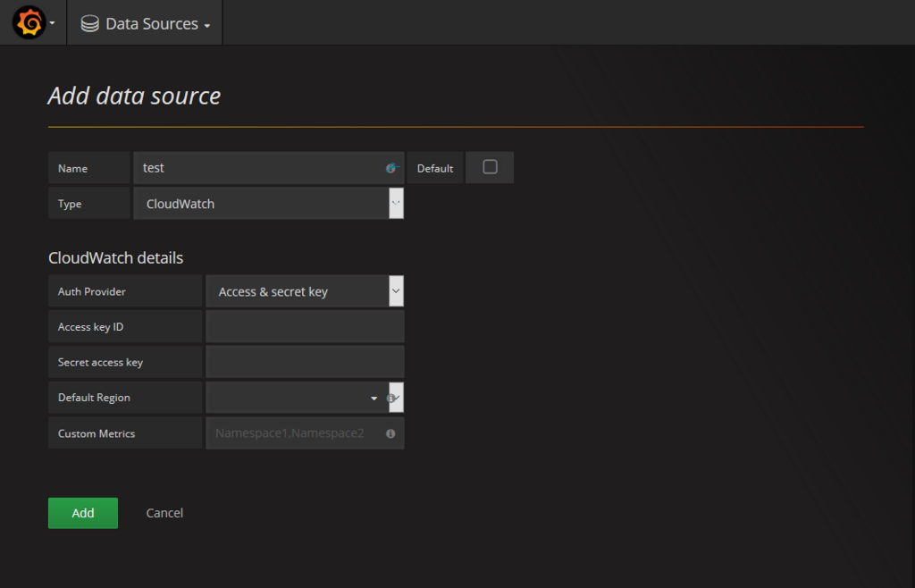Click the Custom Metrics info icon
915x588 pixels.
pyautogui.click(x=390, y=433)
